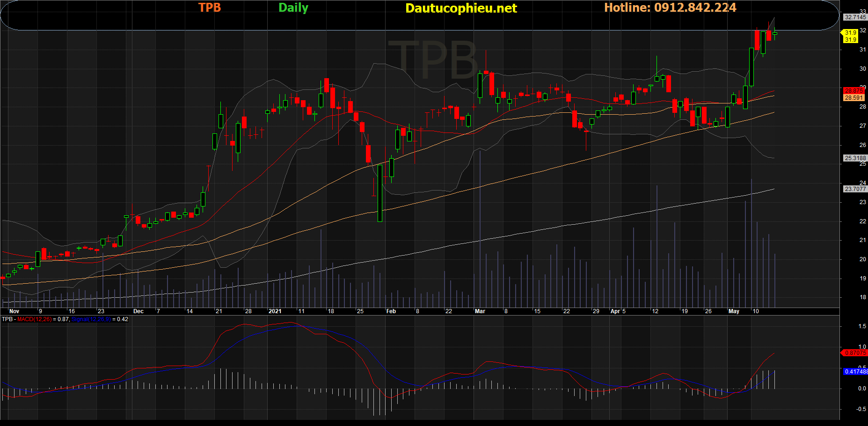Click the 2021 year marker on date axis
This screenshot has height=426, width=868.
coord(275,311)
